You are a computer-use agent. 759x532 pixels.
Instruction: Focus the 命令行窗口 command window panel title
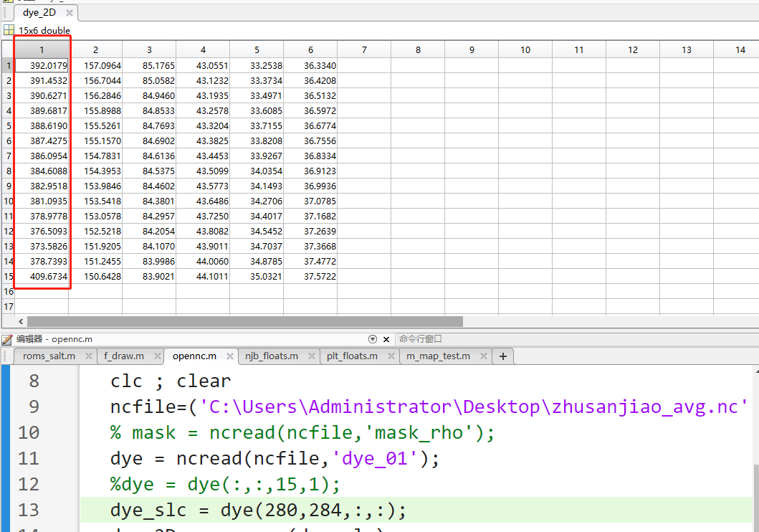421,339
